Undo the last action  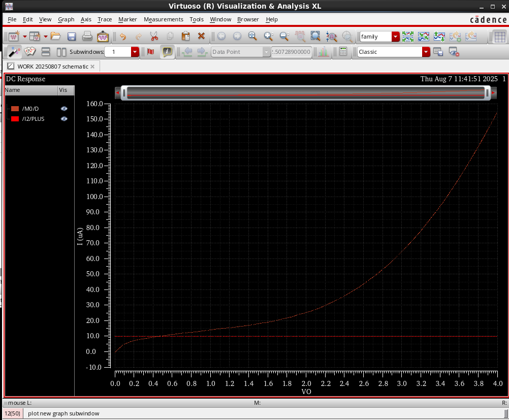[x=123, y=37]
